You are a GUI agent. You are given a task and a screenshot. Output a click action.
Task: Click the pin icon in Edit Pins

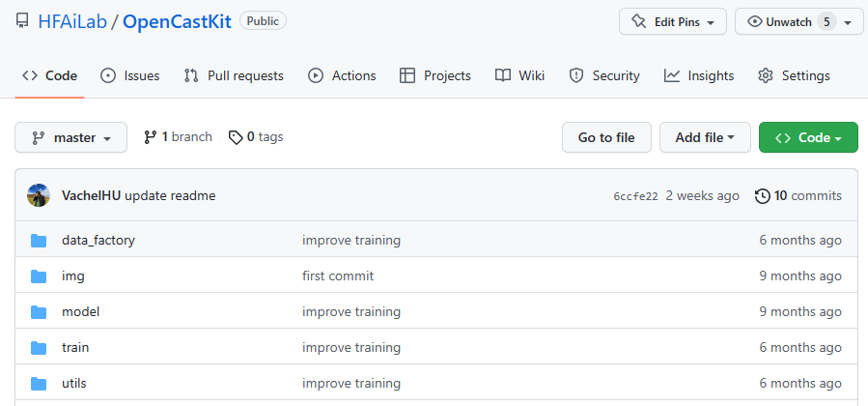639,21
